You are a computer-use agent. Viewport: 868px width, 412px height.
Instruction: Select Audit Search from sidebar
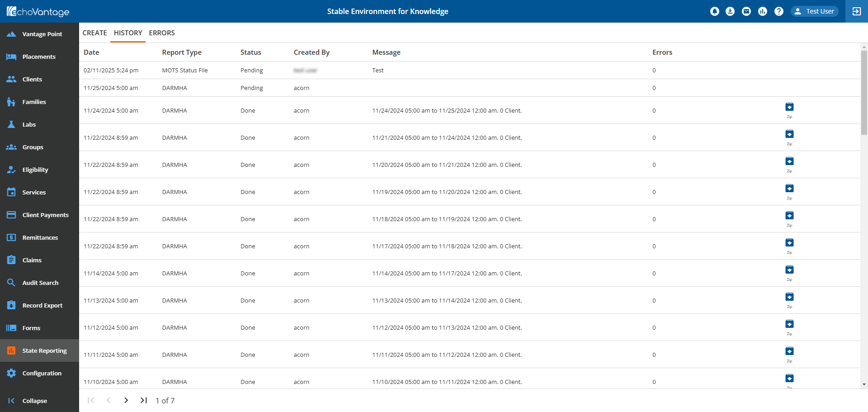coord(40,283)
